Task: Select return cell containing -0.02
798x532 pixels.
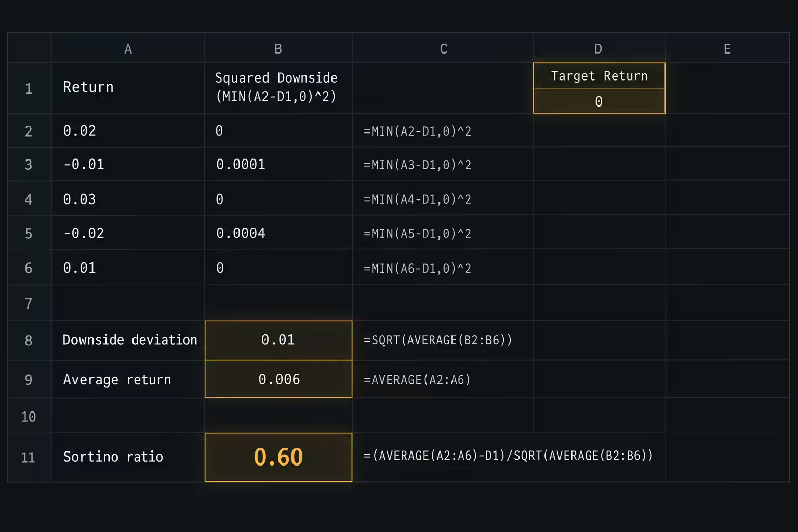Action: pos(128,233)
